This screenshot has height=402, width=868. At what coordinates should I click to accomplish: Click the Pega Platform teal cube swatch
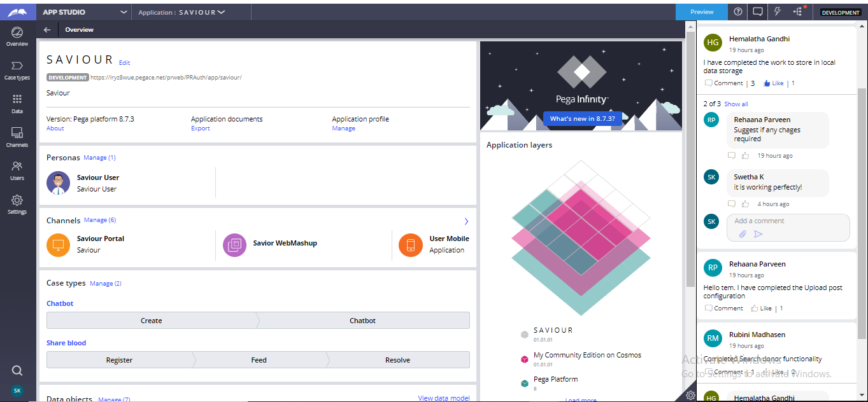(525, 384)
